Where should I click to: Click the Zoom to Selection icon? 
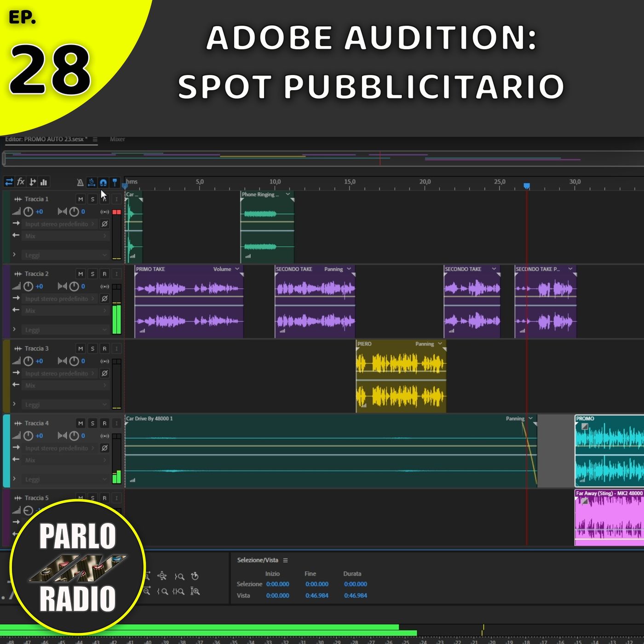pyautogui.click(x=178, y=592)
